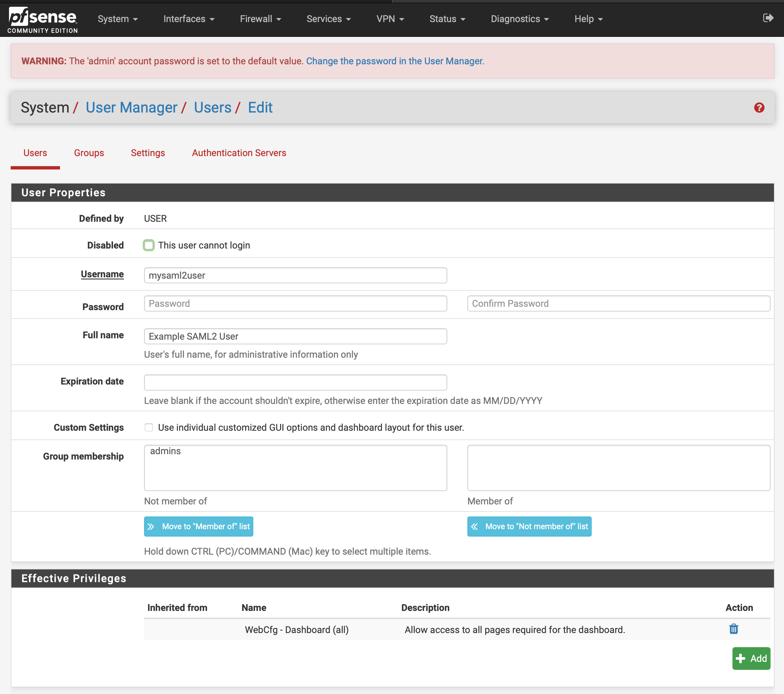Select admins in Not member of list
Viewport: 784px width, 694px height.
165,451
